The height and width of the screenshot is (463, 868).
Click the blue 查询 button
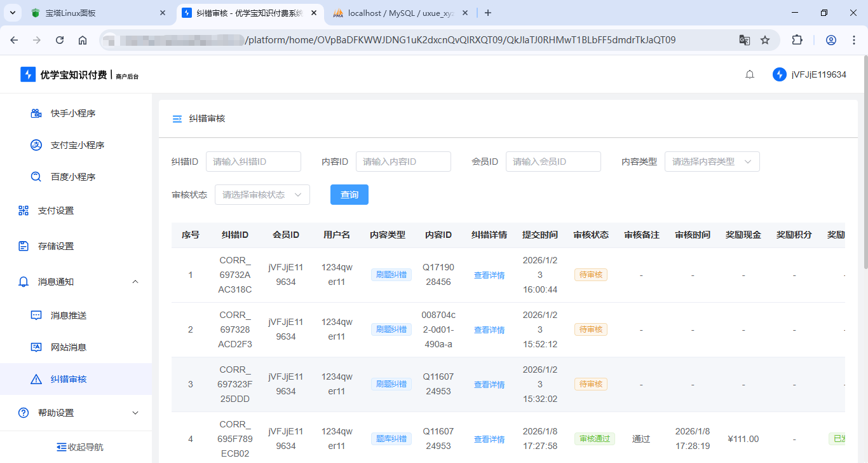point(349,195)
